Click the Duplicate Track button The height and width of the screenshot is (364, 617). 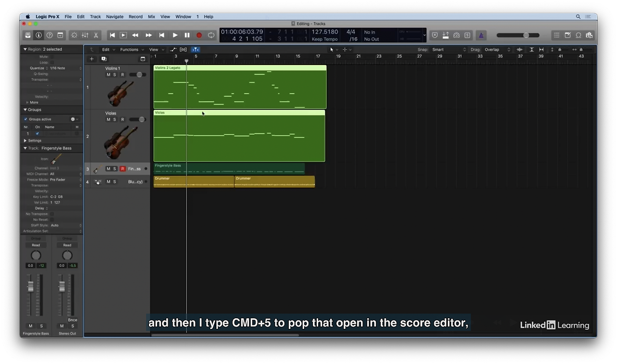pos(104,59)
